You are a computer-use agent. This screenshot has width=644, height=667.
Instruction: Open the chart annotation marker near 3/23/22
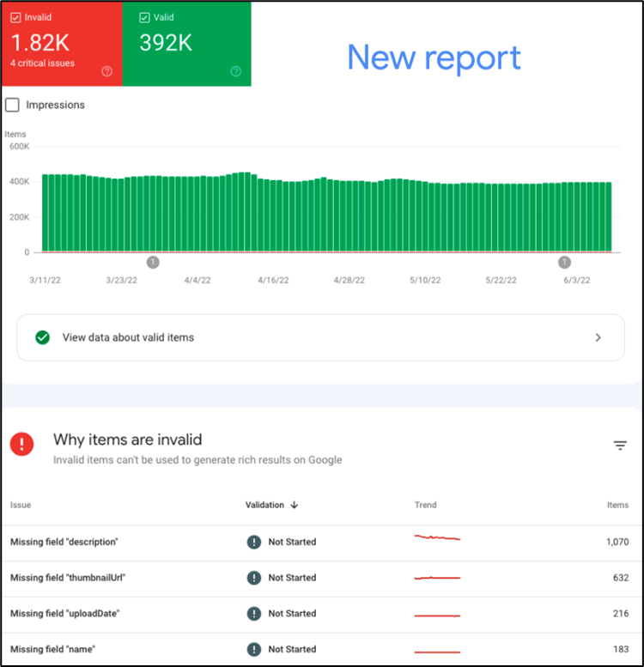pyautogui.click(x=153, y=263)
